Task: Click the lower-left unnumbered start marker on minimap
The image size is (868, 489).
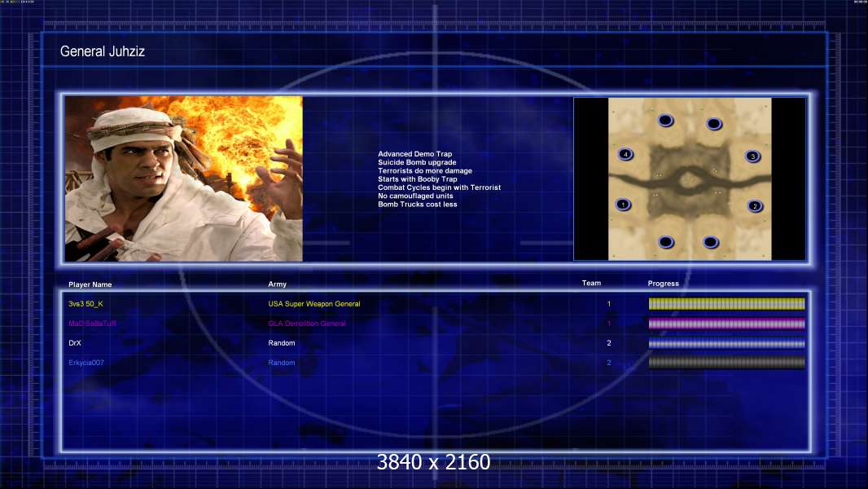Action: coord(667,242)
